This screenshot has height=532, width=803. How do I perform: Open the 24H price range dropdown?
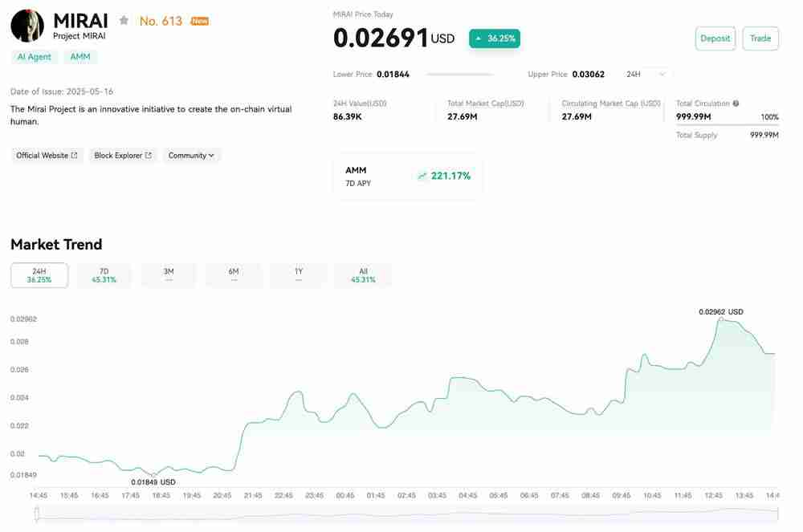(x=646, y=74)
